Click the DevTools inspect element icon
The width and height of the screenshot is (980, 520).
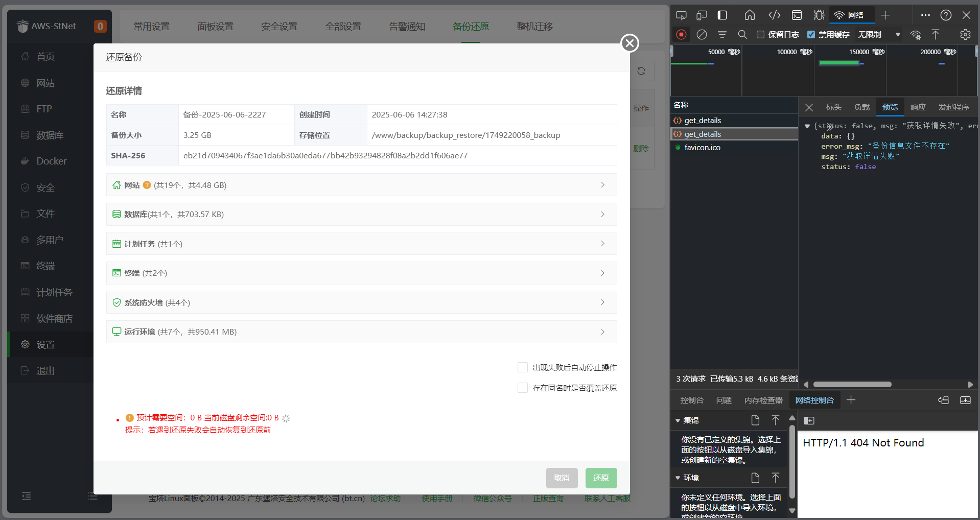coord(681,15)
